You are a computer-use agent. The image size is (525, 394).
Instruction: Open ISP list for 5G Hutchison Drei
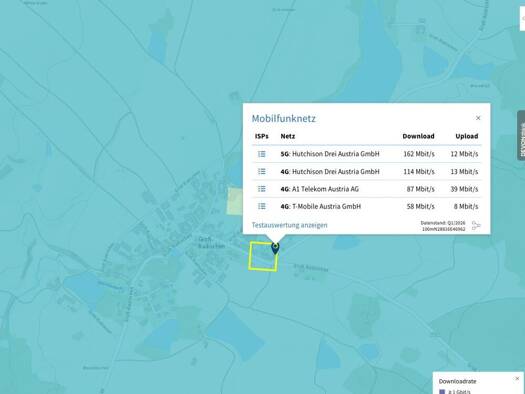click(x=261, y=154)
